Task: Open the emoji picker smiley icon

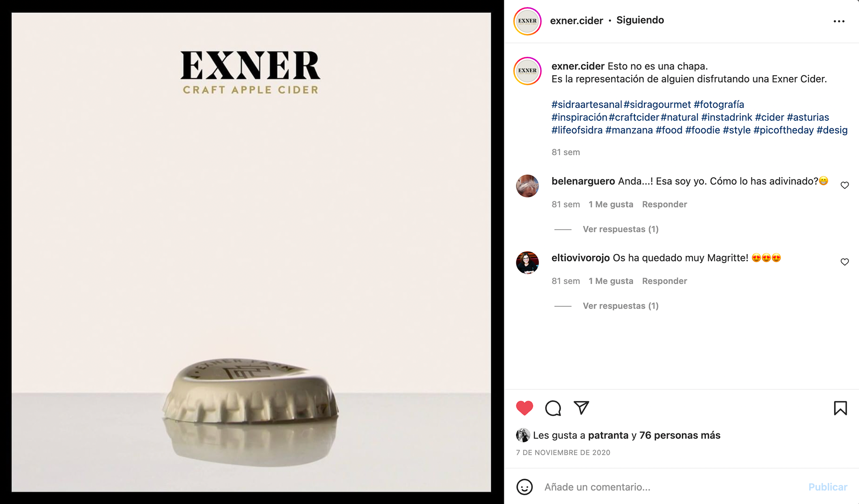Action: tap(524, 487)
